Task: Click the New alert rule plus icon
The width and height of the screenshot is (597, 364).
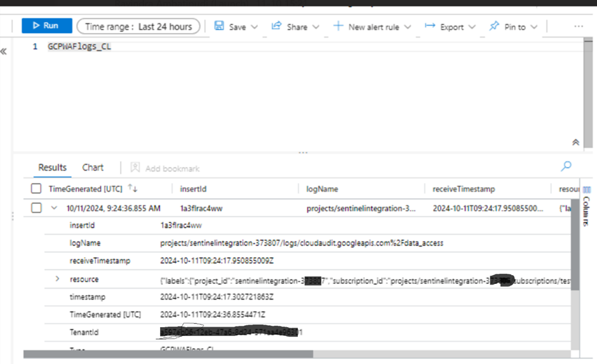Action: pos(338,26)
